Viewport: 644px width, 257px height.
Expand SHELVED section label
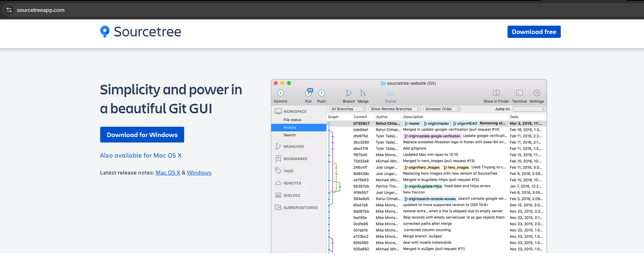[x=292, y=195]
